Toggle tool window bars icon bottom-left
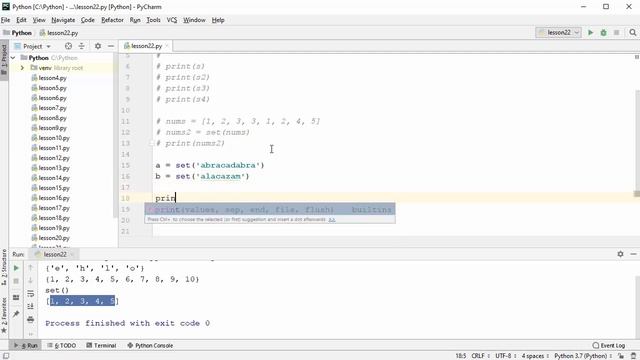The height and width of the screenshot is (360, 640). coord(6,356)
